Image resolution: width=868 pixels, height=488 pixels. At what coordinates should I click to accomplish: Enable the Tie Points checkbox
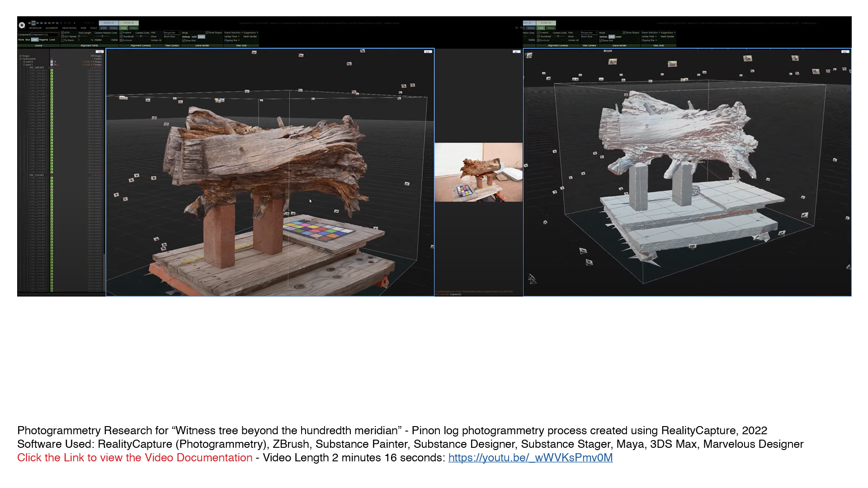(62, 40)
